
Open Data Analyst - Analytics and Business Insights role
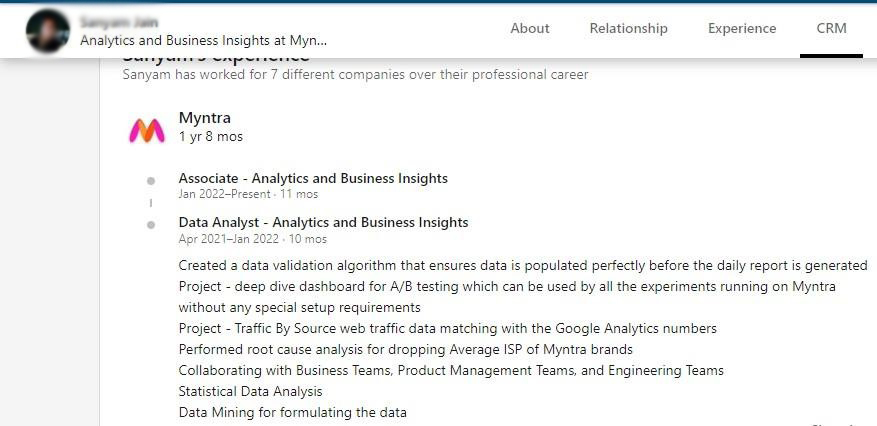click(323, 223)
